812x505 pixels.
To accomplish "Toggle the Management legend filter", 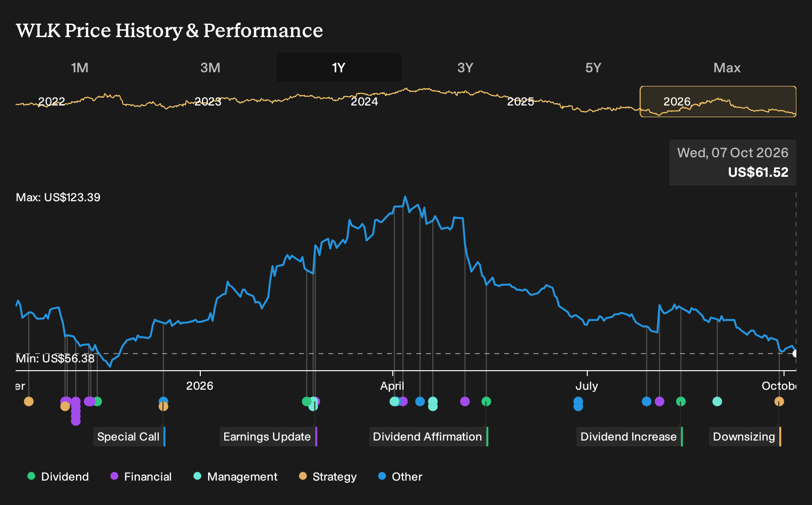I will click(x=235, y=476).
